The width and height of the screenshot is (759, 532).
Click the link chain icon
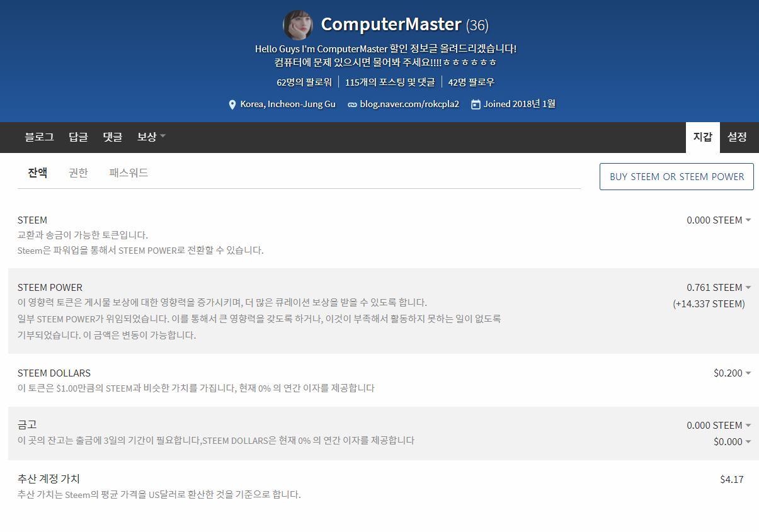[x=352, y=105]
